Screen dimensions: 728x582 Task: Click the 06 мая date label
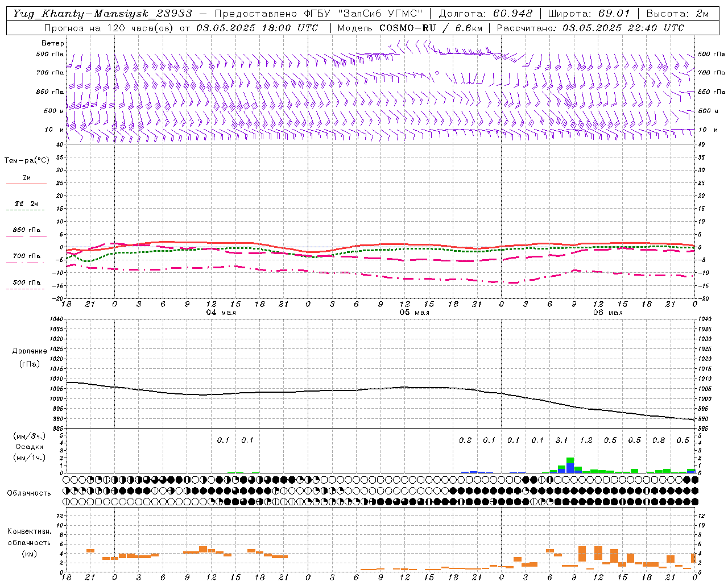(608, 313)
